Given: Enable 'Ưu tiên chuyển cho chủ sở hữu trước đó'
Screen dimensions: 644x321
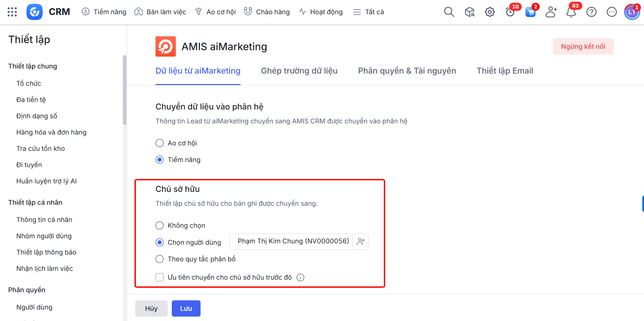Looking at the screenshot, I should click(x=160, y=277).
